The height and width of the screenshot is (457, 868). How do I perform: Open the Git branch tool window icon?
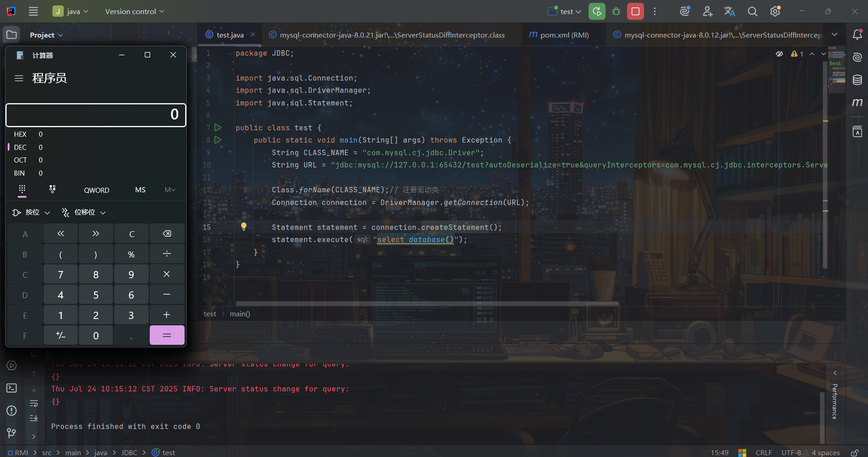coord(12,433)
